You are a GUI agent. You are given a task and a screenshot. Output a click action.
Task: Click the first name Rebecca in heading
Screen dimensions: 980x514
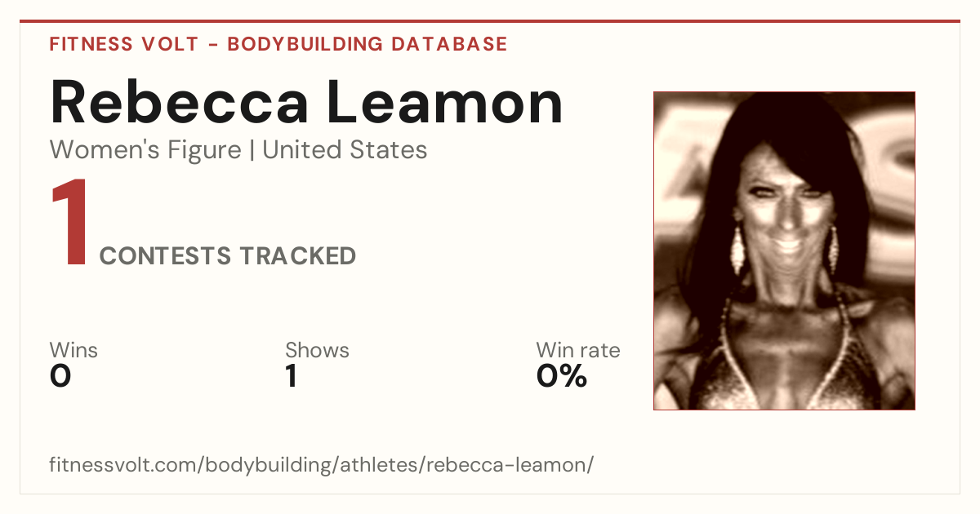(x=180, y=102)
